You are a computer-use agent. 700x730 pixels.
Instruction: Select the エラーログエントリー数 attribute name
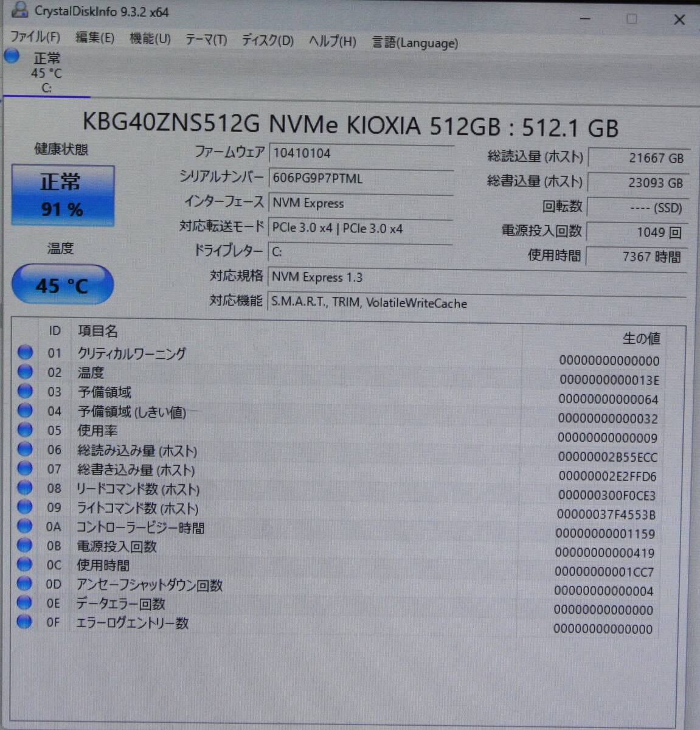pos(132,623)
